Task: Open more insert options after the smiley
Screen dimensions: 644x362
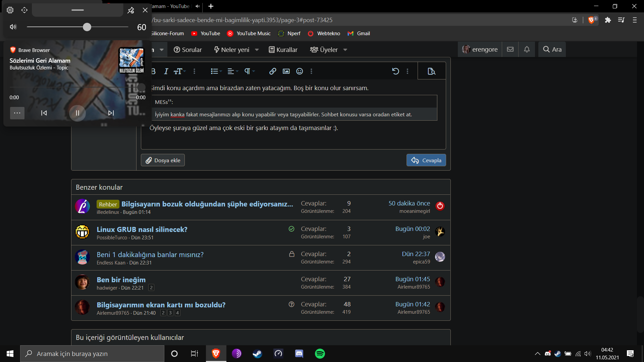Action: (311, 71)
